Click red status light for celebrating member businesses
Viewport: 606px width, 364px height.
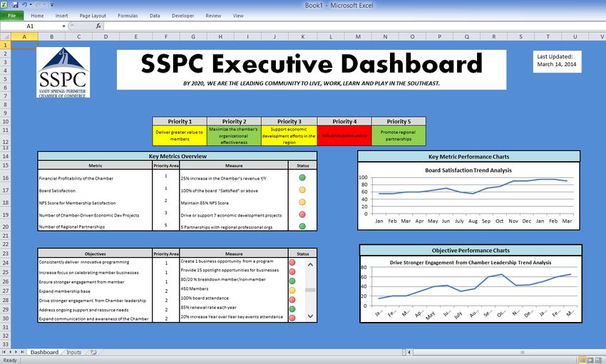[x=292, y=271]
